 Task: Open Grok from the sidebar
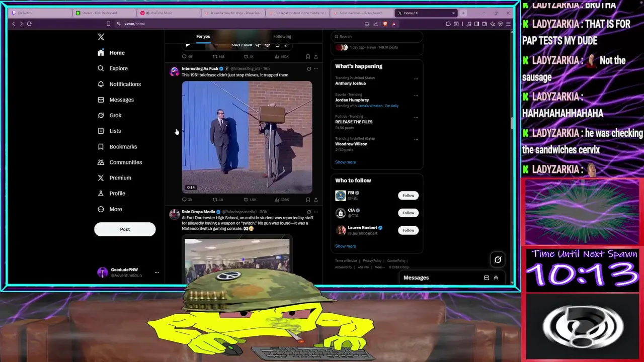(110, 115)
